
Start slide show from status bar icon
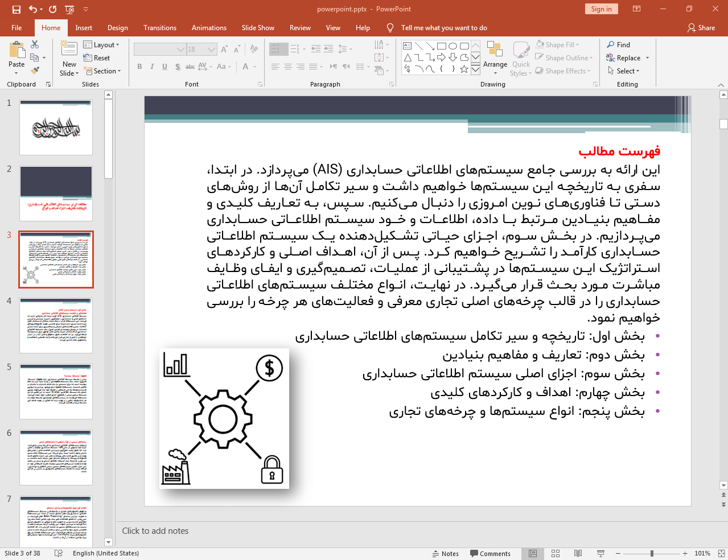point(601,553)
